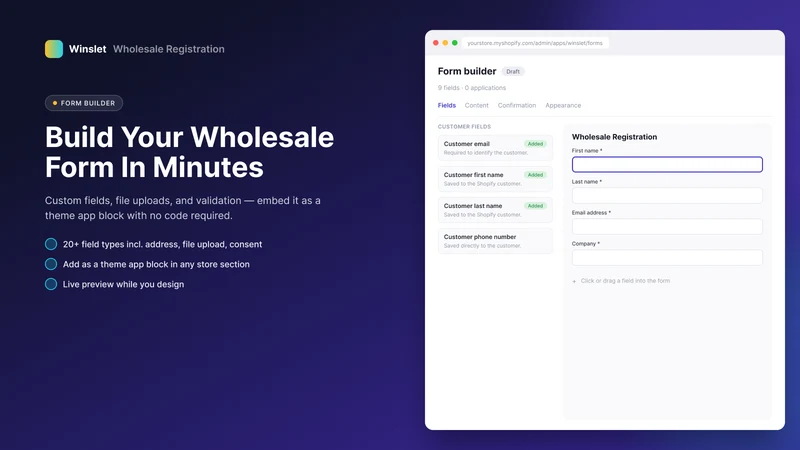
Task: Click the 'CUSTOMER FIELDS' section label
Action: (464, 127)
